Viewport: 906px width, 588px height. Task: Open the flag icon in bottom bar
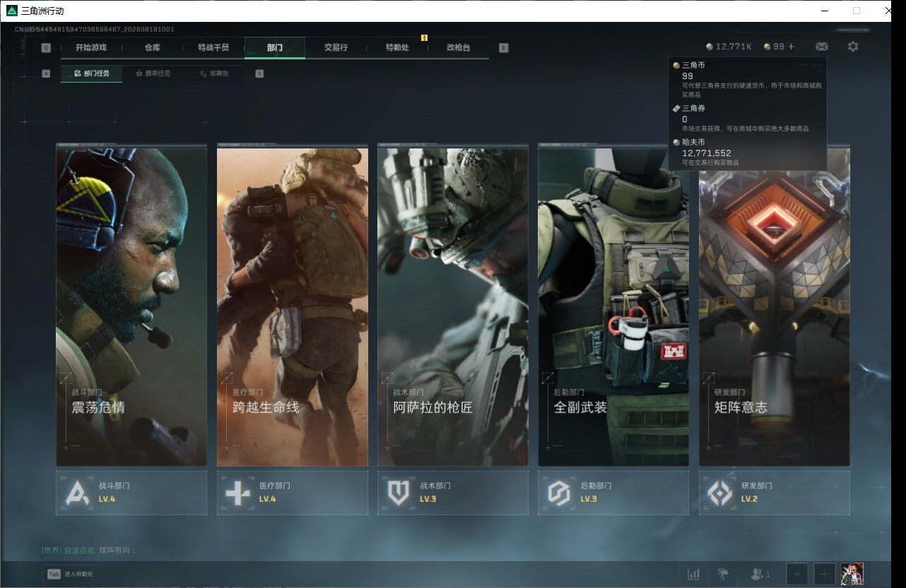click(x=723, y=575)
